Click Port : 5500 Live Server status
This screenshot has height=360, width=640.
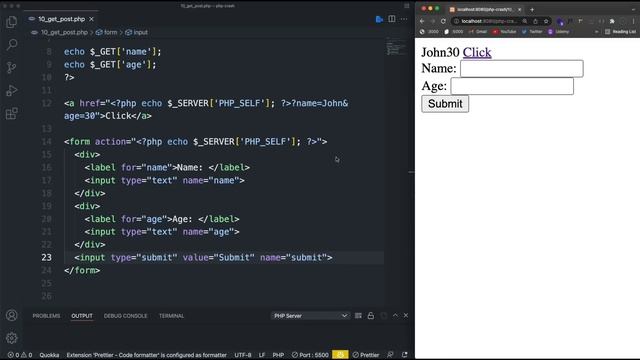(x=310, y=355)
